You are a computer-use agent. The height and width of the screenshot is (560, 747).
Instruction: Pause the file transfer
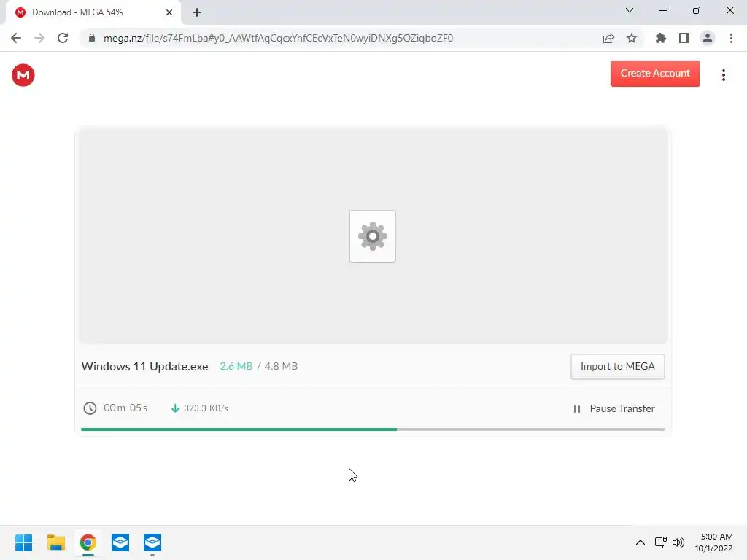point(614,408)
